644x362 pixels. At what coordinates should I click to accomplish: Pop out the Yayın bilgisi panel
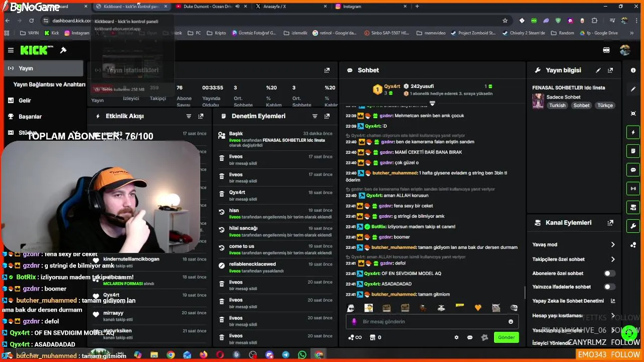click(x=610, y=70)
